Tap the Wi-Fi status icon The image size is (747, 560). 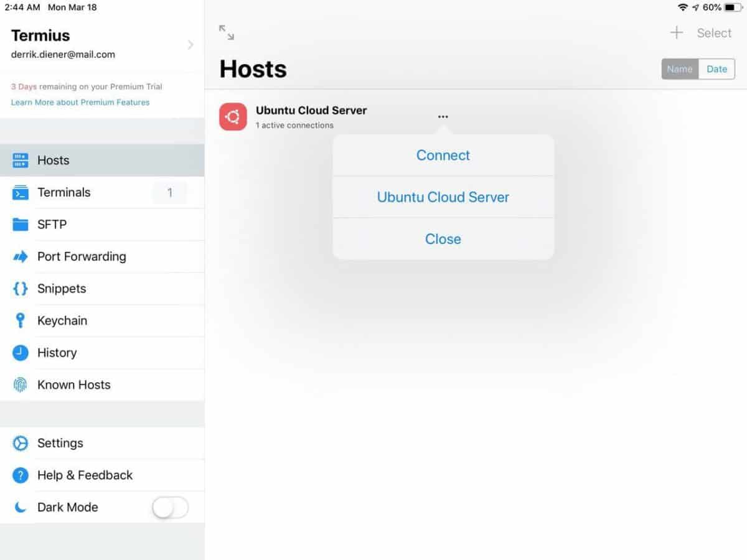coord(683,7)
